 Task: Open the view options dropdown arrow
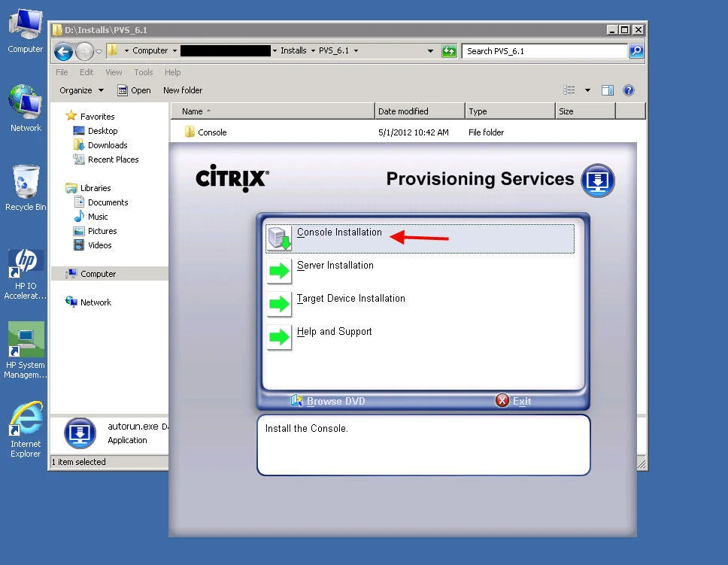tap(587, 90)
